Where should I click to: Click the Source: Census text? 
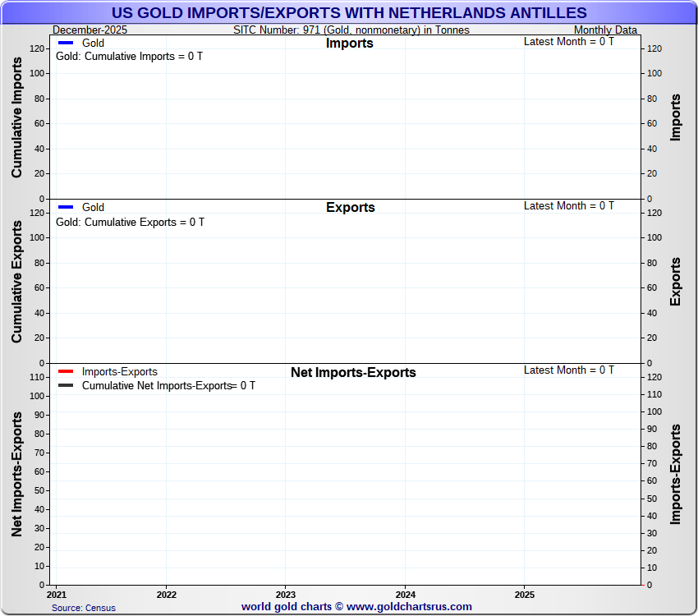84,608
